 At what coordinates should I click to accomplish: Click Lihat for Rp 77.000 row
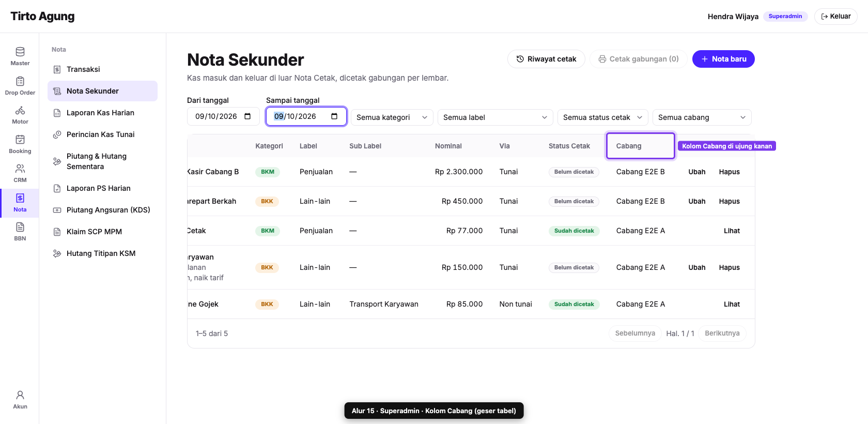tap(732, 231)
